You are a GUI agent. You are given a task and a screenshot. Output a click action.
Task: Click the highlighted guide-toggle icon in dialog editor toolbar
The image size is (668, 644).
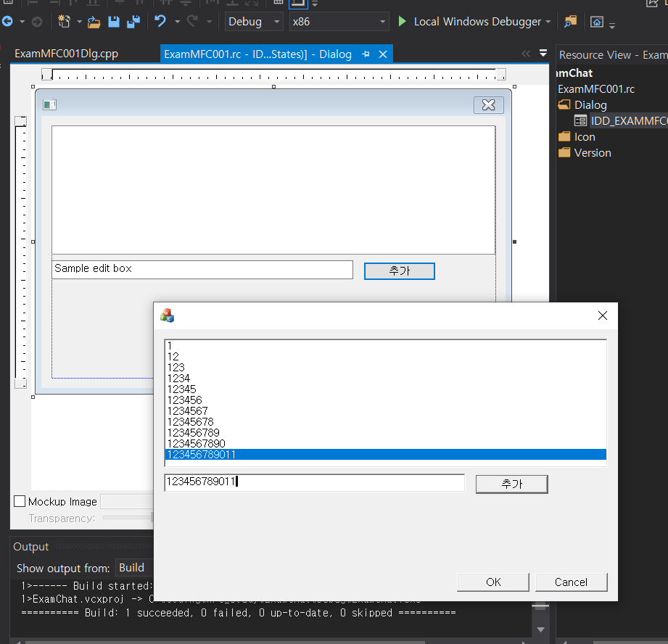(298, 4)
